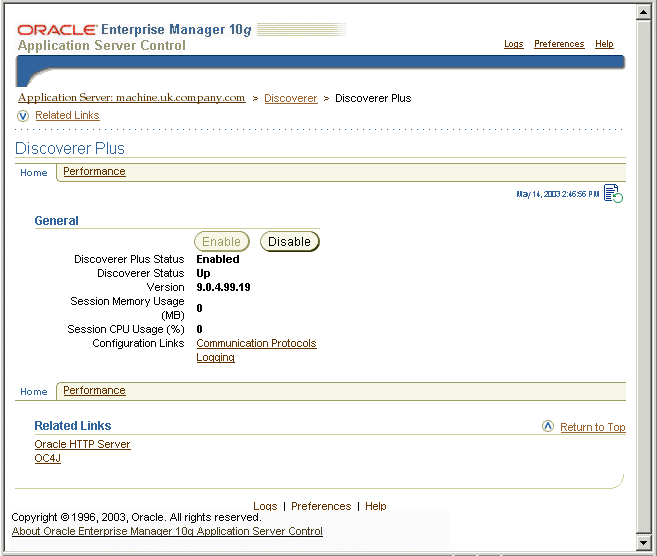Click the Disable button
657x556 pixels.
point(290,242)
